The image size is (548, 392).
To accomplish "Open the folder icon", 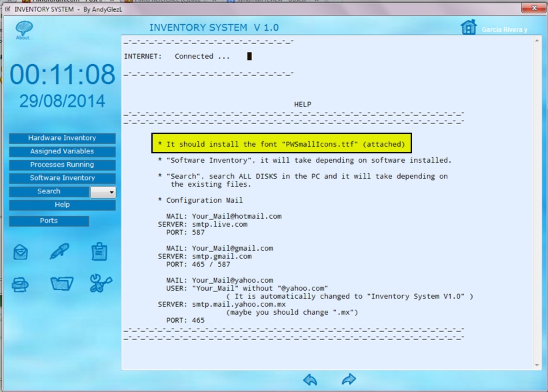I will (59, 283).
